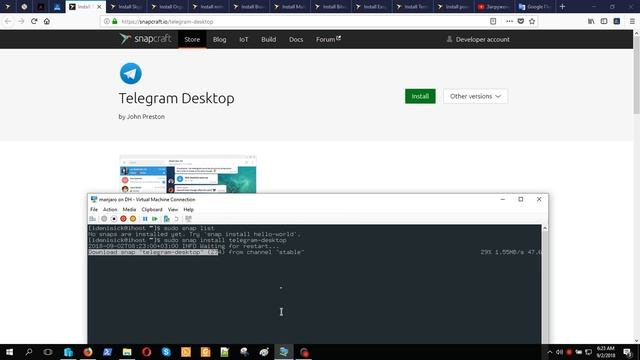
Task: Show hidden system tray icons
Action: pyautogui.click(x=550, y=352)
